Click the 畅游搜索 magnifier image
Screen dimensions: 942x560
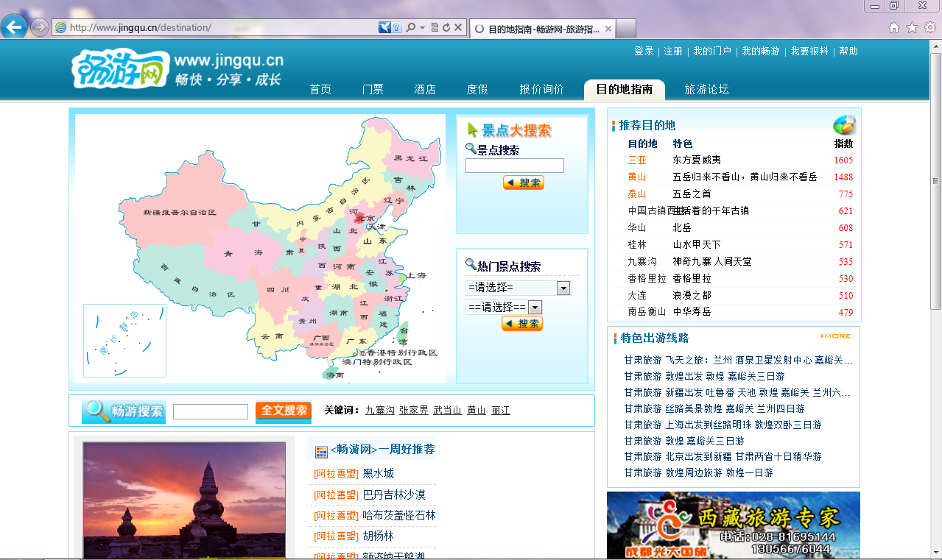pyautogui.click(x=124, y=411)
